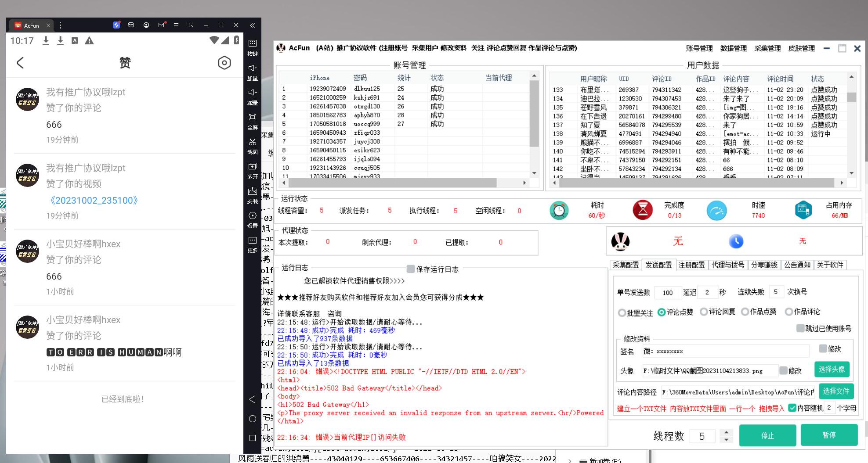Click the emulator volume up (加量) icon
The width and height of the screenshot is (868, 463).
(252, 68)
